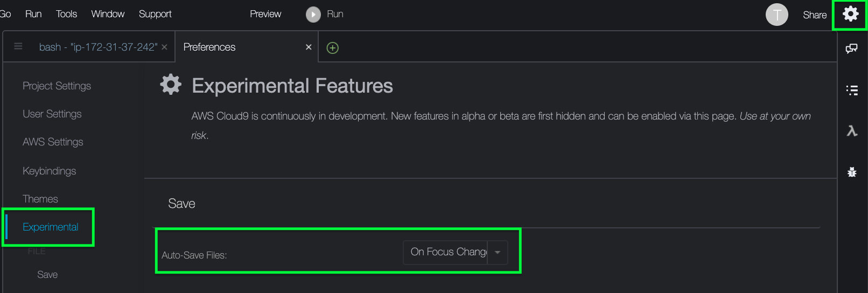Open the AWS Lambda resources panel
868x293 pixels.
tap(852, 131)
